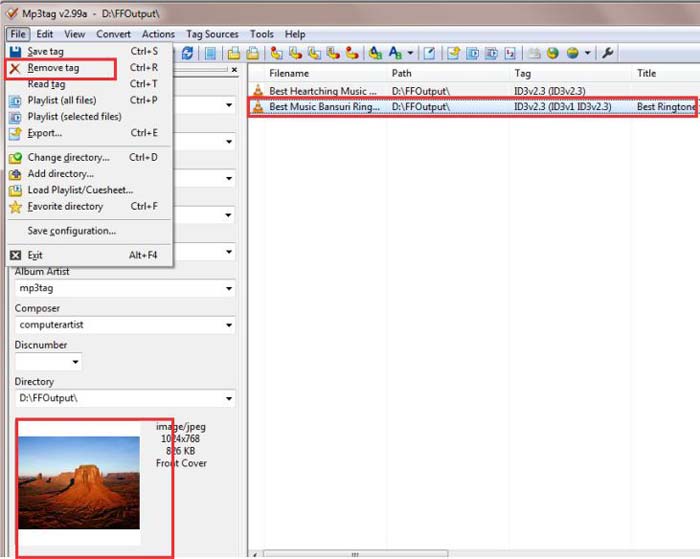Click the Filename to Filename converter icon
This screenshot has height=559, width=700.
tap(314, 53)
